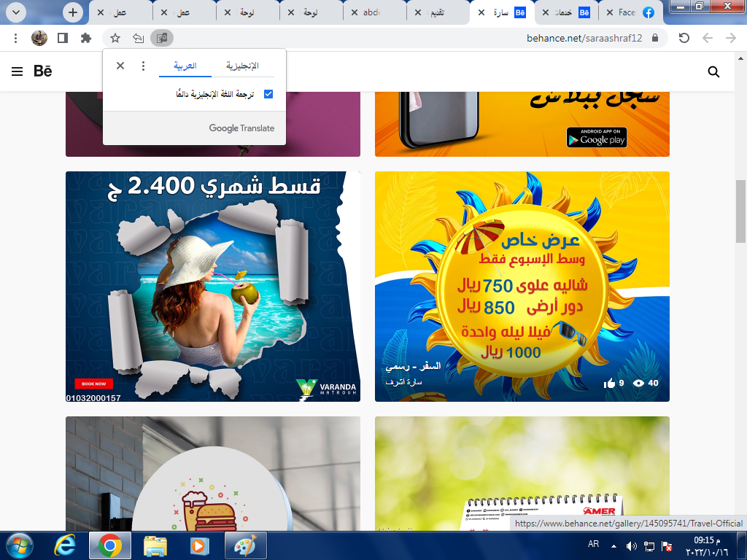Open Windows Explorer from taskbar
The image size is (747, 560).
click(x=155, y=546)
